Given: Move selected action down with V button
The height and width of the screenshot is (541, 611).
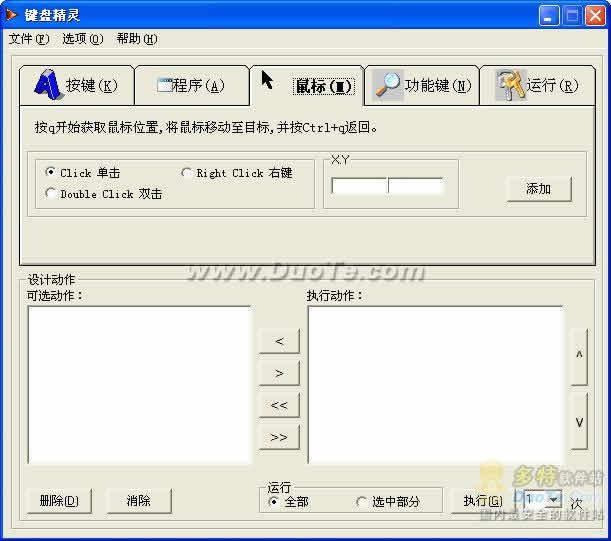Looking at the screenshot, I should (579, 421).
